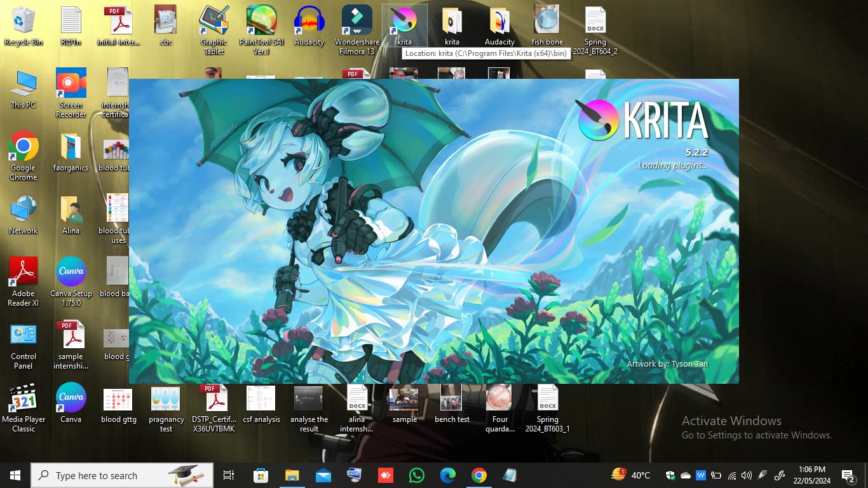Open Microsoft Edge from the taskbar

click(448, 475)
